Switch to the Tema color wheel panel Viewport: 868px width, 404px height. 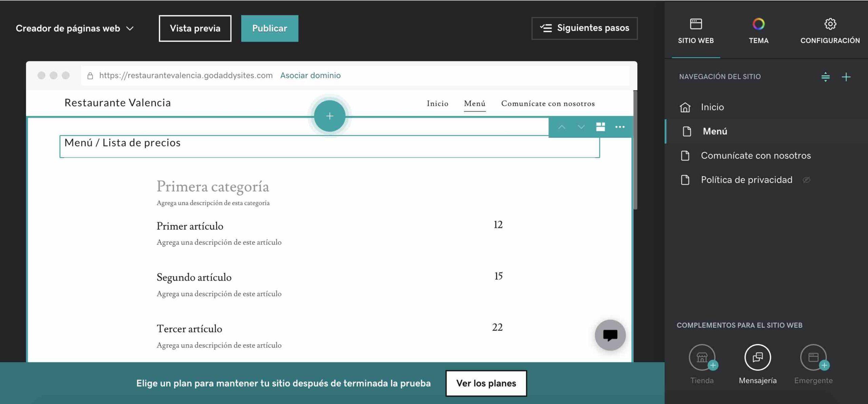[x=758, y=31]
